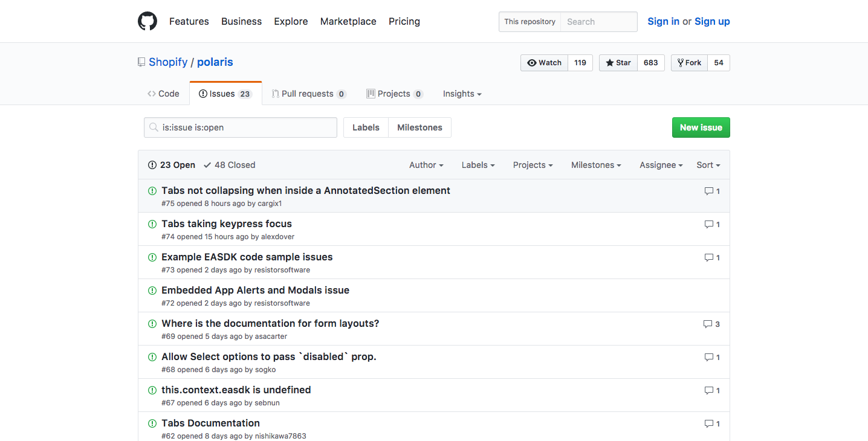
Task: Open the Milestones filter dropdown in list header
Action: [x=596, y=165]
